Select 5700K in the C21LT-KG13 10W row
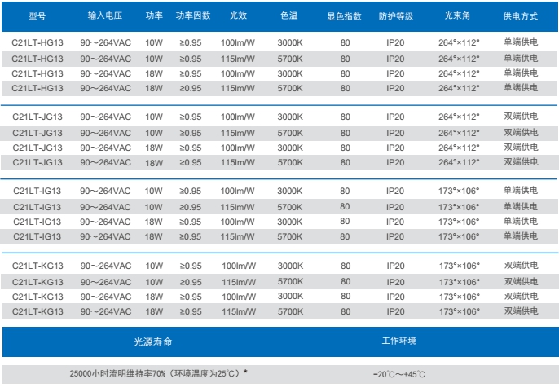 pyautogui.click(x=291, y=281)
